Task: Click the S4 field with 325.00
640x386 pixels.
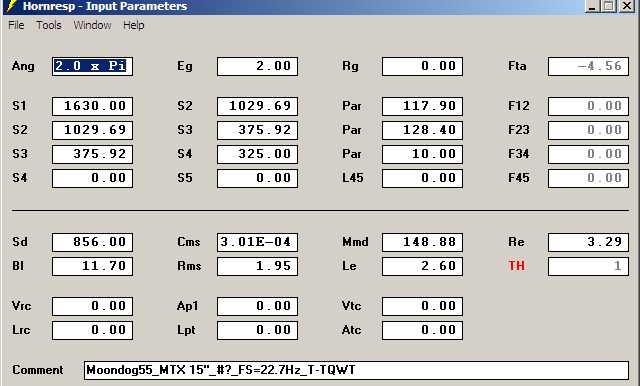Action: [258, 155]
